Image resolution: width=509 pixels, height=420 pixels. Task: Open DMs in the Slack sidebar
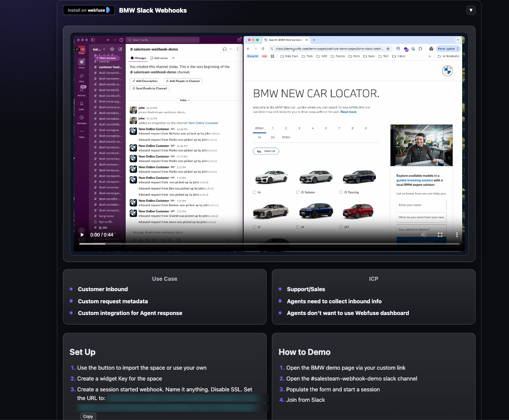pyautogui.click(x=82, y=77)
